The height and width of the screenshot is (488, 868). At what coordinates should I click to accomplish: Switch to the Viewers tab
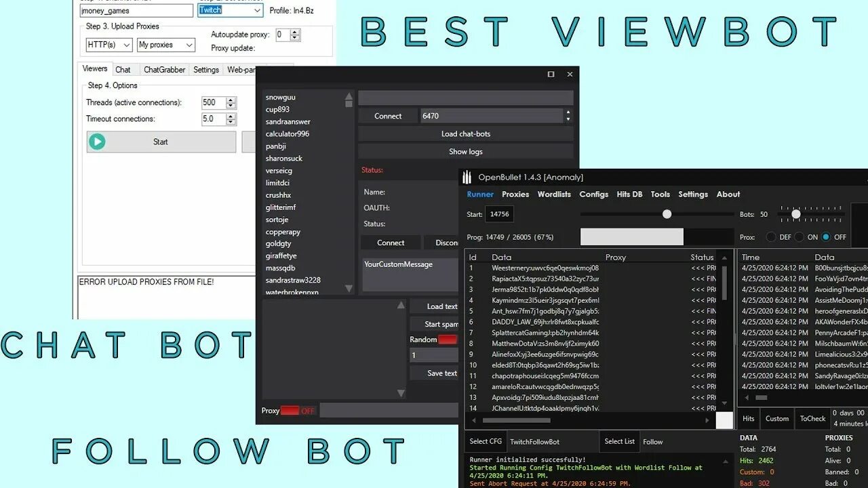[x=95, y=69]
